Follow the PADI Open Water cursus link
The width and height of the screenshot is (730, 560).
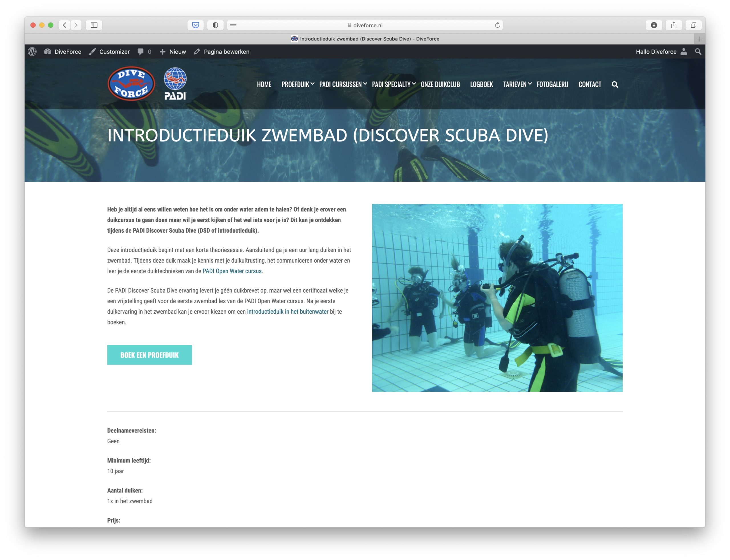tap(232, 271)
